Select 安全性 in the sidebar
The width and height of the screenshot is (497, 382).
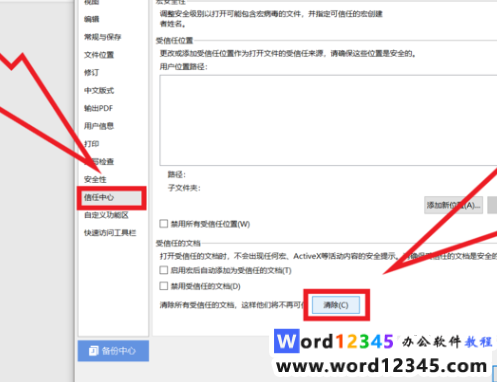point(95,179)
